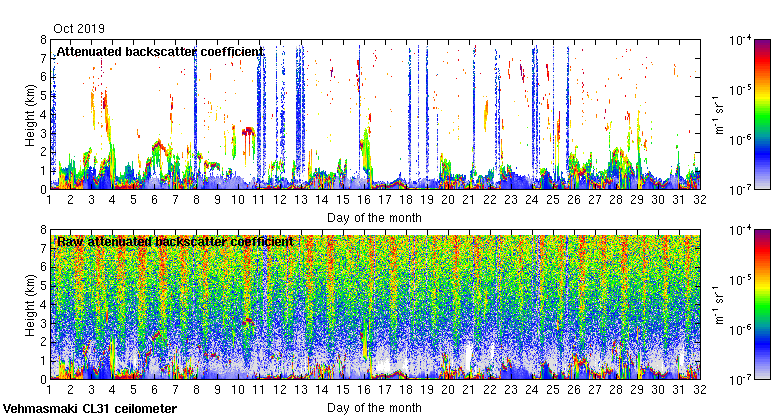
Task: Click day 32 tick on top plot axis
Action: 700,200
